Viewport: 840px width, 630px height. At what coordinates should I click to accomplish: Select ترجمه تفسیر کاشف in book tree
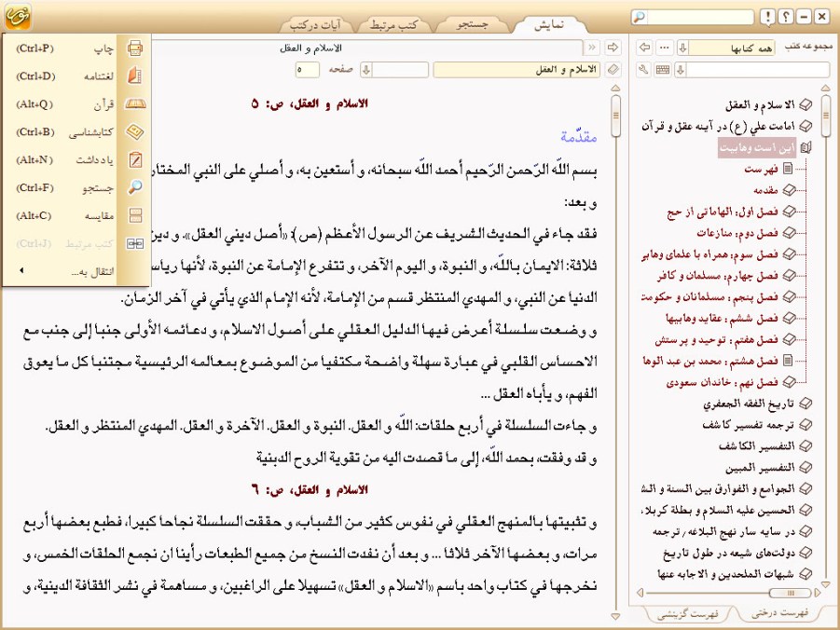(749, 425)
